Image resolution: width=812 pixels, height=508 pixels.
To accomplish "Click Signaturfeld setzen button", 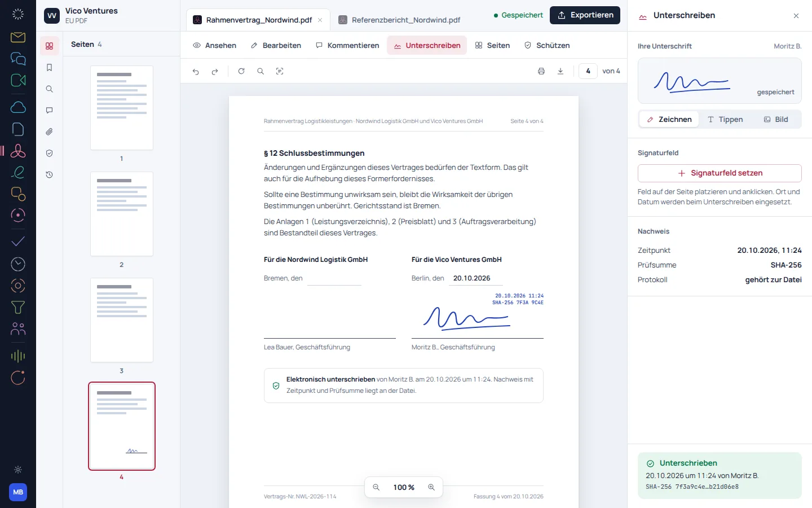I will (x=720, y=173).
